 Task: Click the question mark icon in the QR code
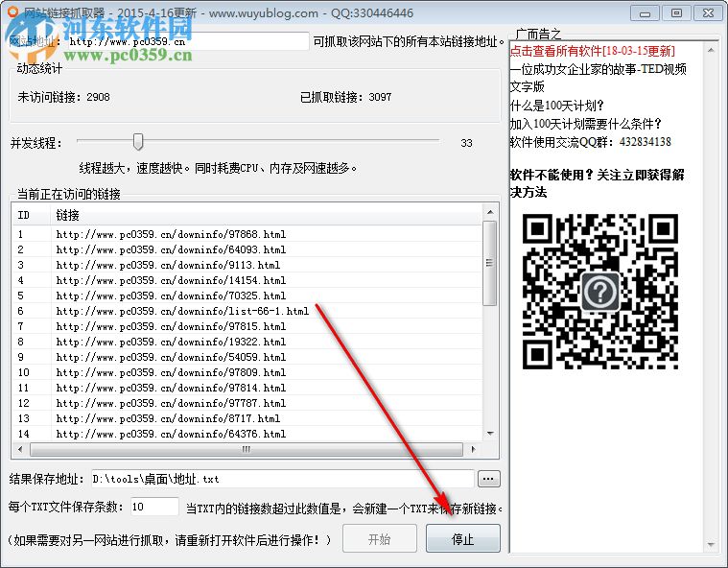600,292
